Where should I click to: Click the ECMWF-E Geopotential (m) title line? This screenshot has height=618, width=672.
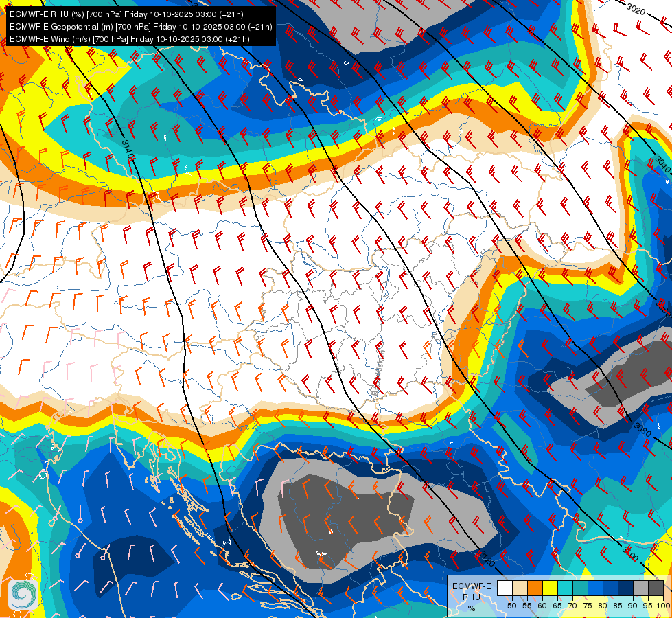click(141, 27)
